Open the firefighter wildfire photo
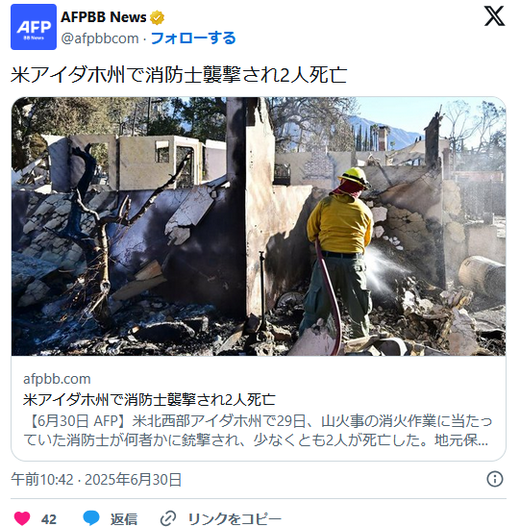Screen dimensions: 520x527 tap(258, 226)
